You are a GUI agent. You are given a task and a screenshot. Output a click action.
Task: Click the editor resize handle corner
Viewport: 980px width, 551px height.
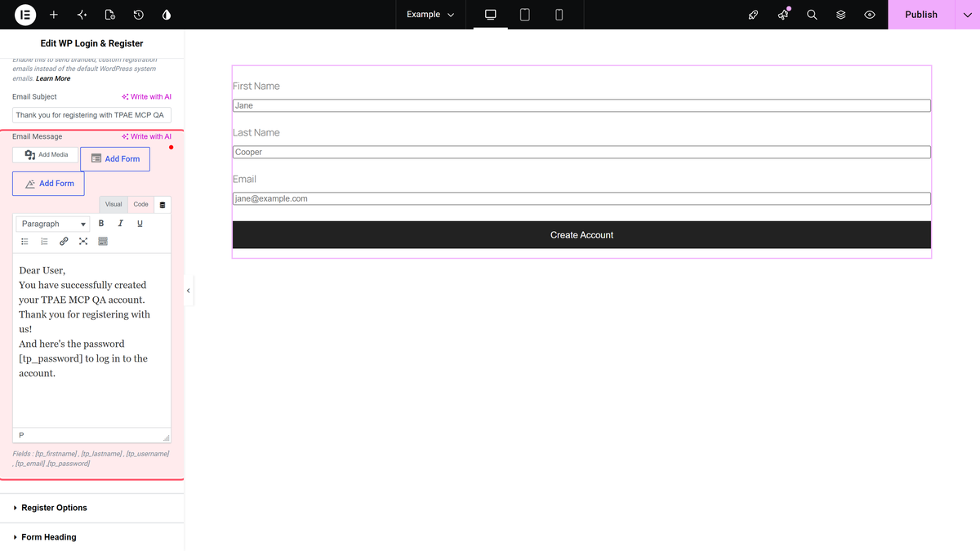click(x=166, y=438)
